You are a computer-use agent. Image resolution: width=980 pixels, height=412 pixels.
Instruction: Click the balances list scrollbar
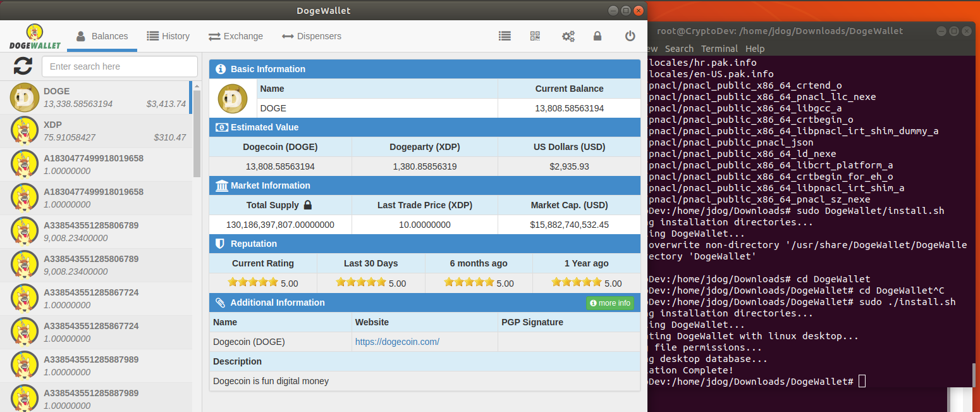pos(197,133)
